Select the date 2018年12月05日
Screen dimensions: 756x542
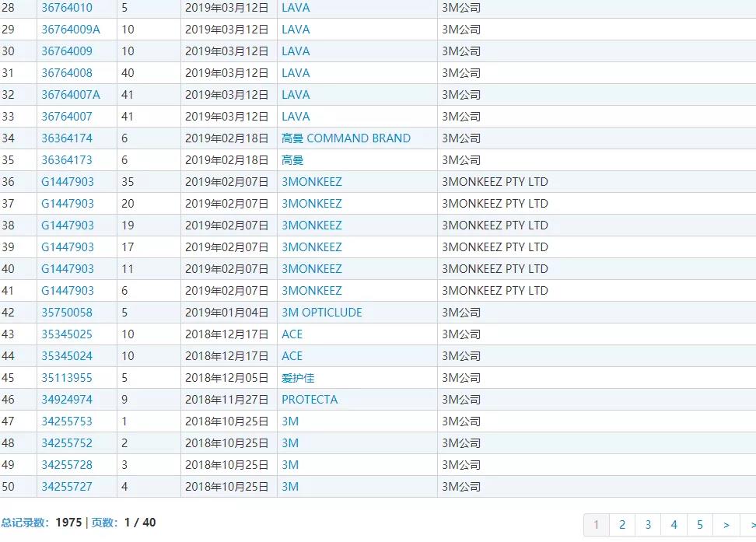(226, 378)
